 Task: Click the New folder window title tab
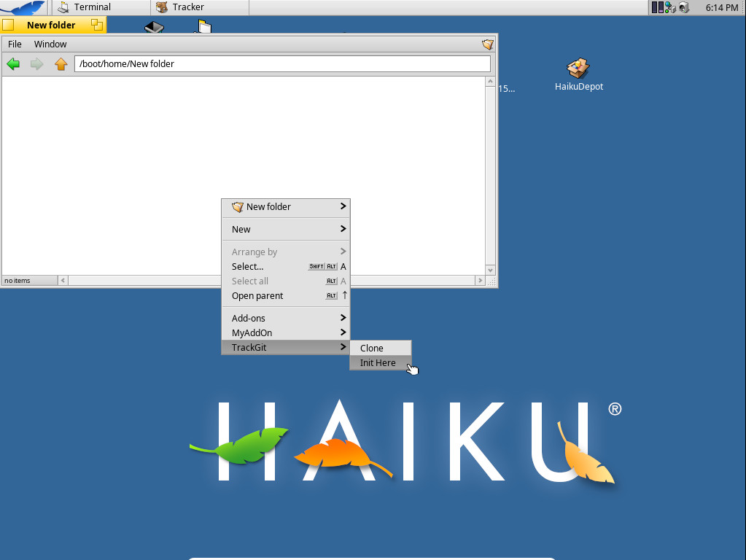51,26
